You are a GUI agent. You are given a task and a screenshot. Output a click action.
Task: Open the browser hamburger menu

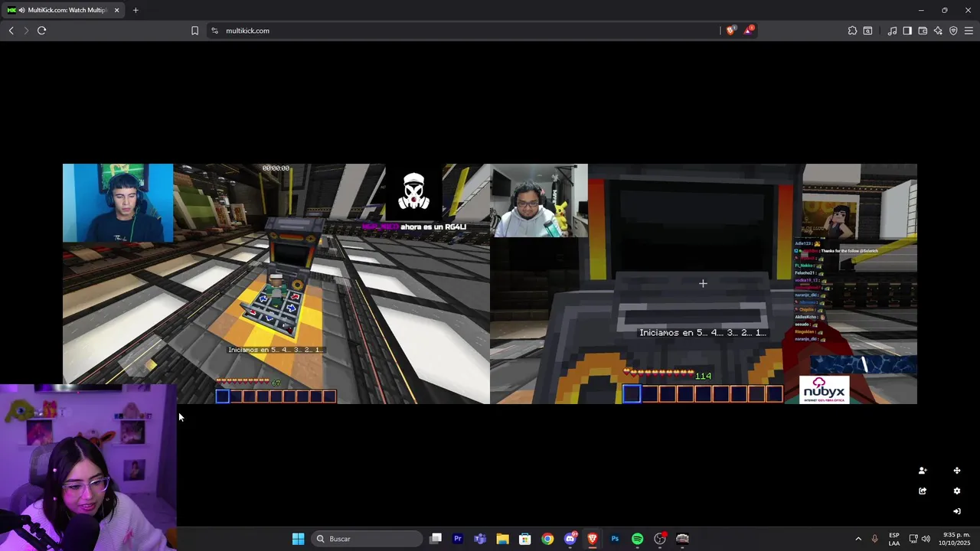969,31
